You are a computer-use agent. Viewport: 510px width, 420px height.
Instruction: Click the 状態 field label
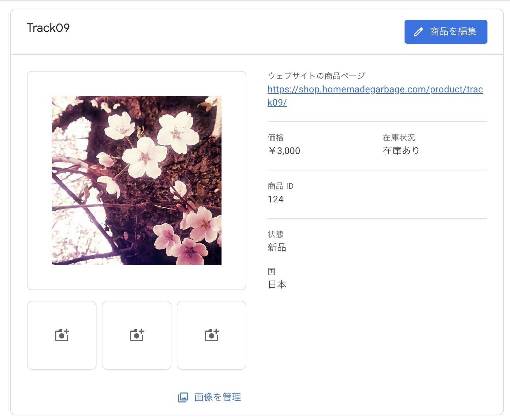[x=276, y=234]
